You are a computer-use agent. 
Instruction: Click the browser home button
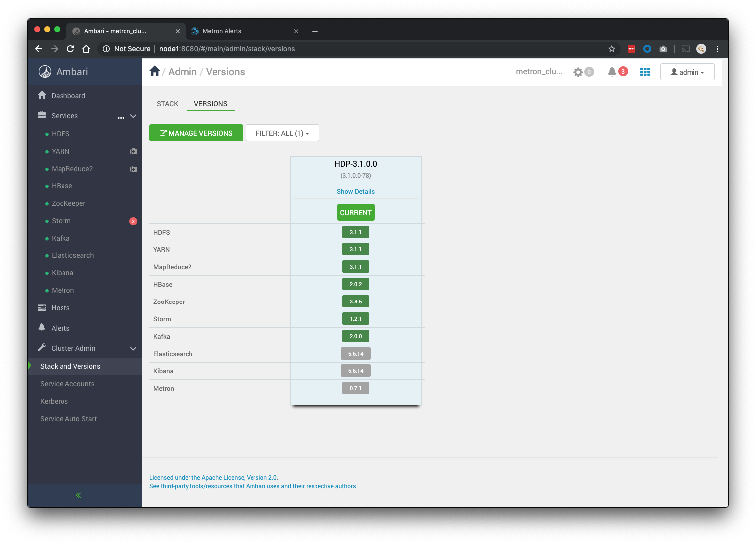click(x=86, y=49)
